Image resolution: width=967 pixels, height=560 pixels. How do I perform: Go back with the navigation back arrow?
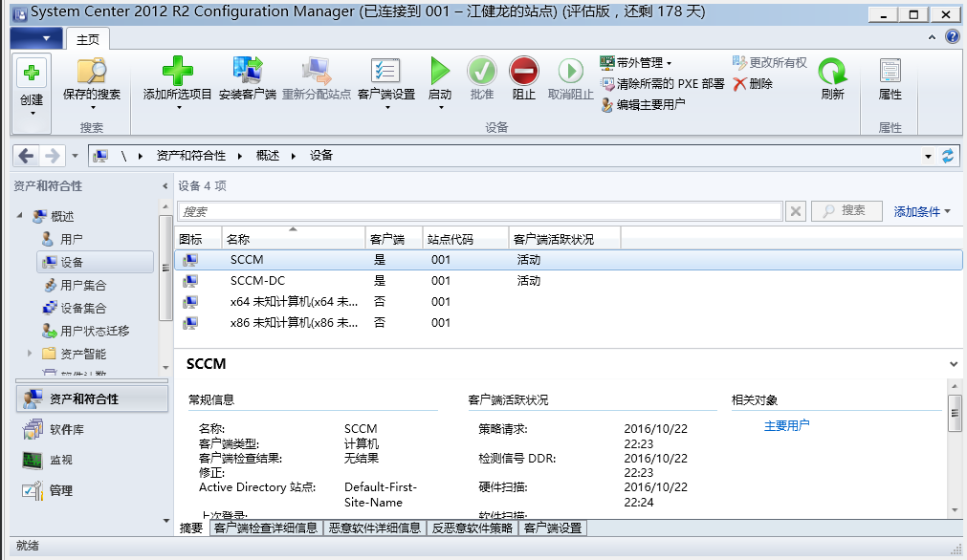click(26, 156)
